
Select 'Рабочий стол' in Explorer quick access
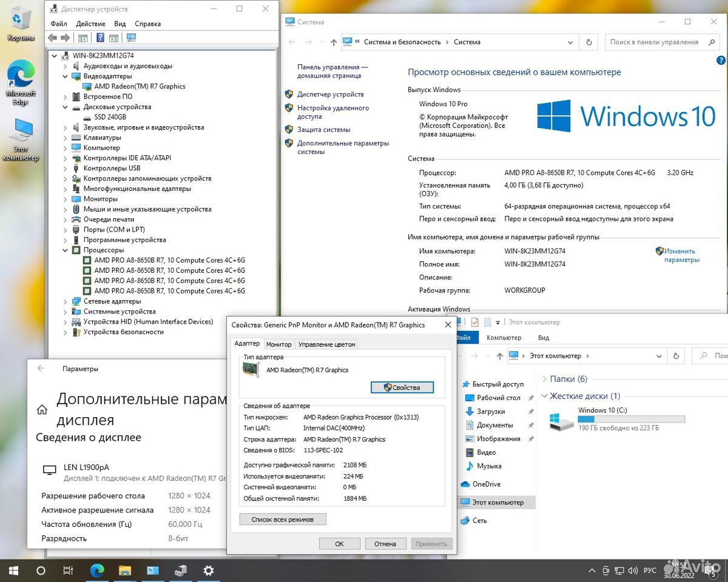pyautogui.click(x=498, y=398)
